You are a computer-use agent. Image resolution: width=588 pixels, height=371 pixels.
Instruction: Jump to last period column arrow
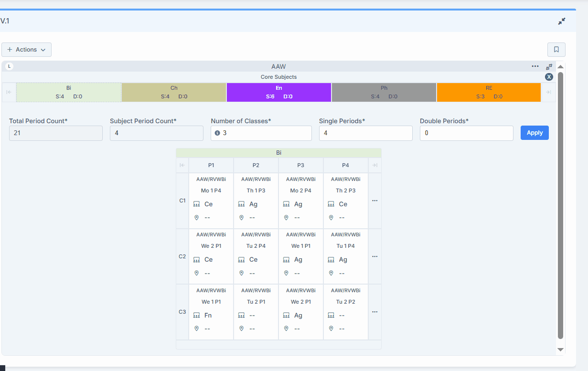tap(375, 165)
